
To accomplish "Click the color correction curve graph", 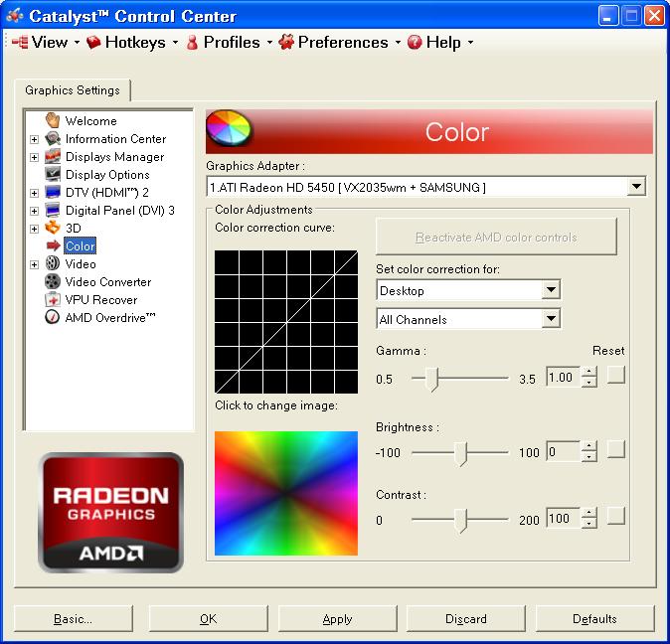I will (286, 322).
